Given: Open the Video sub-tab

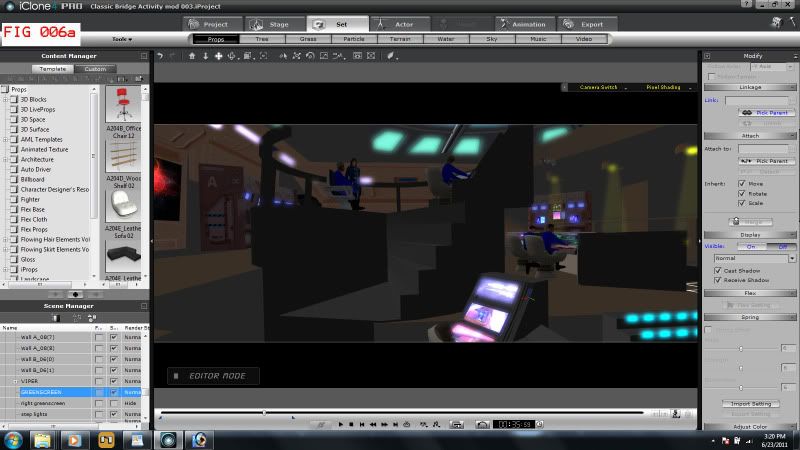Looking at the screenshot, I should pyautogui.click(x=584, y=39).
